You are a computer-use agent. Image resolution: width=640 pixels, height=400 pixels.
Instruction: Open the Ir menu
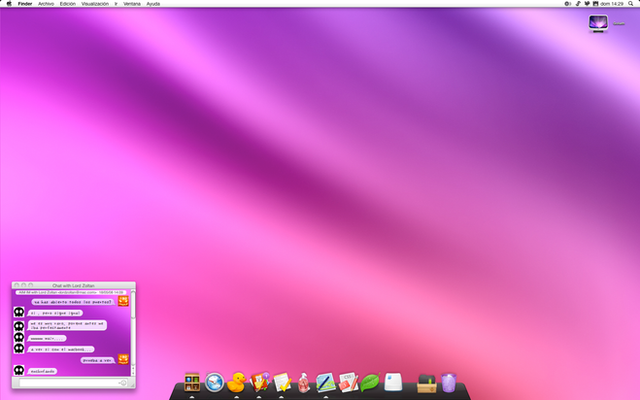point(116,4)
